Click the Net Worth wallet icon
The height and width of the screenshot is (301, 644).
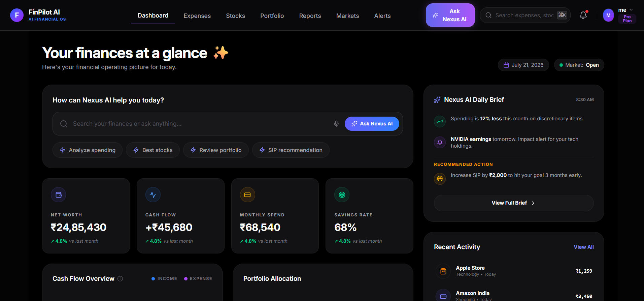59,195
